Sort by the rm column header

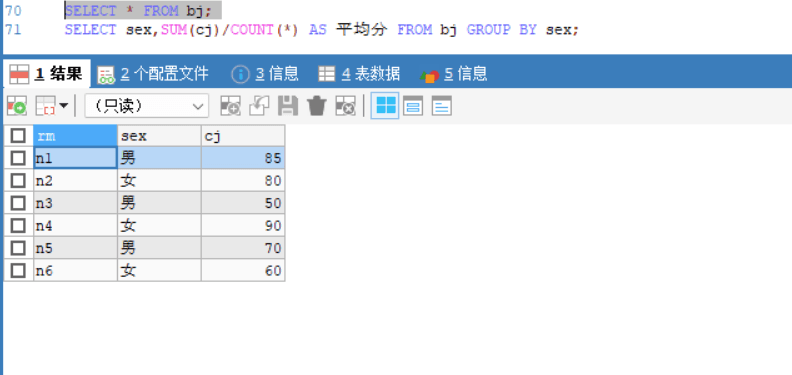(x=75, y=135)
